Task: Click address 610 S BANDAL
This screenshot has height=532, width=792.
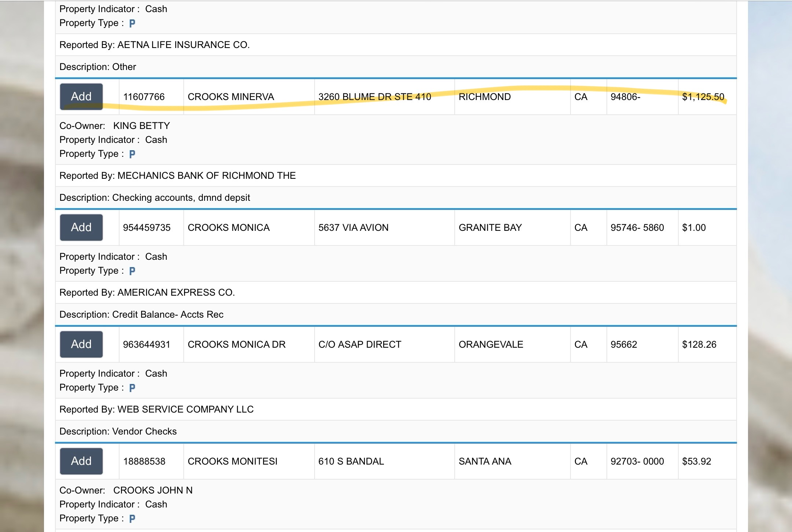Action: click(351, 461)
